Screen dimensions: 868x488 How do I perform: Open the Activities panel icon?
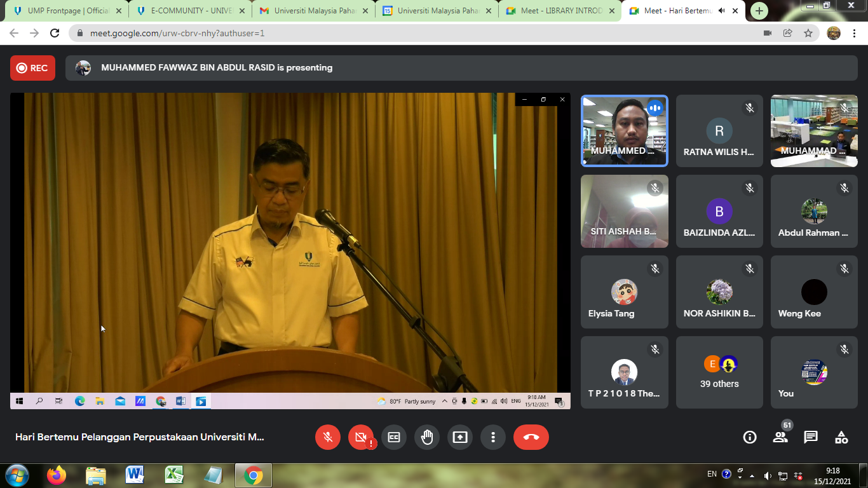pos(841,437)
